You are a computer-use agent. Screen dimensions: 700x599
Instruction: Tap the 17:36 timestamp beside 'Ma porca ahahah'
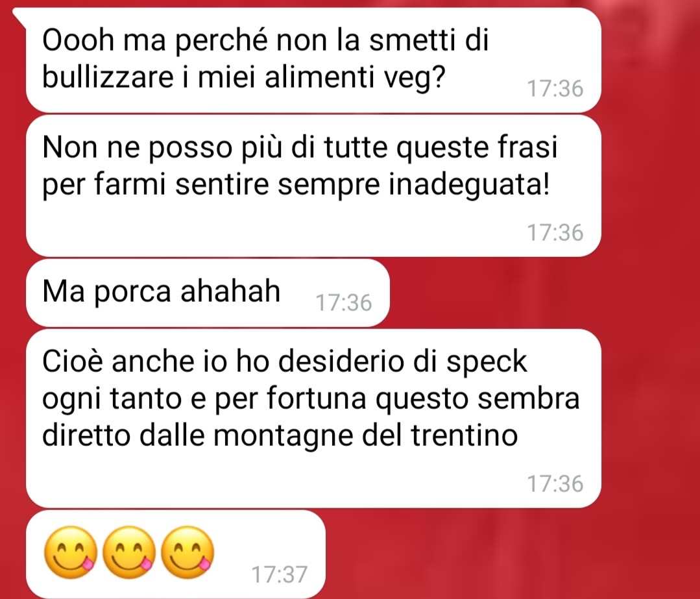click(x=344, y=303)
